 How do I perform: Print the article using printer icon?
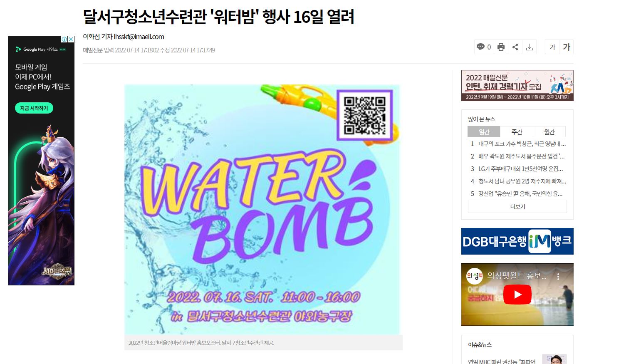point(501,47)
